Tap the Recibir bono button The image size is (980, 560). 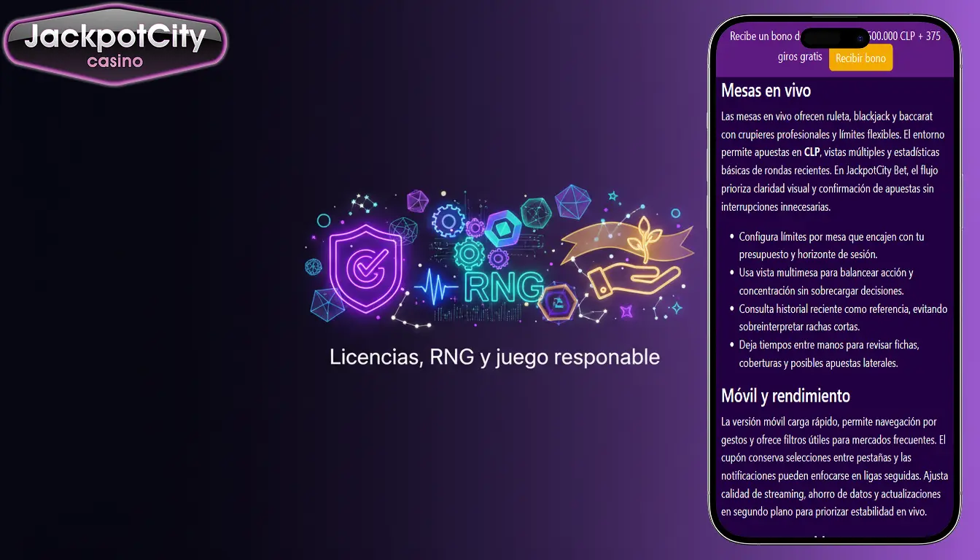coord(860,58)
